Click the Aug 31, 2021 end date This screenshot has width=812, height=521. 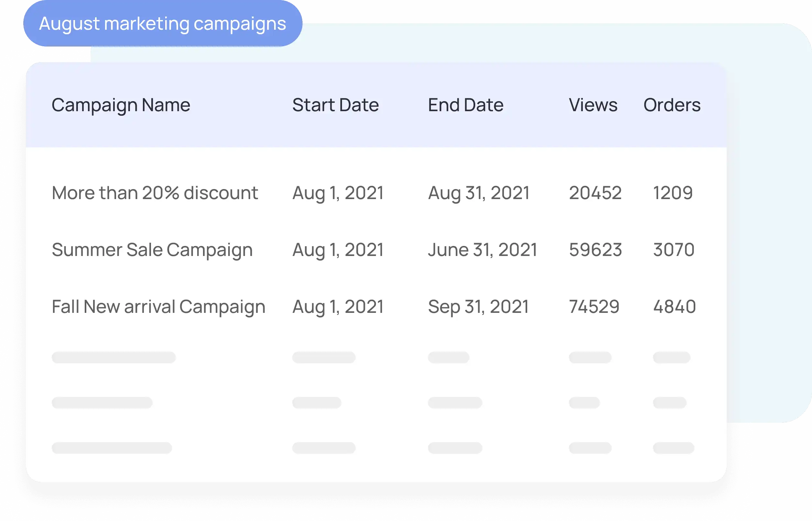click(x=478, y=193)
